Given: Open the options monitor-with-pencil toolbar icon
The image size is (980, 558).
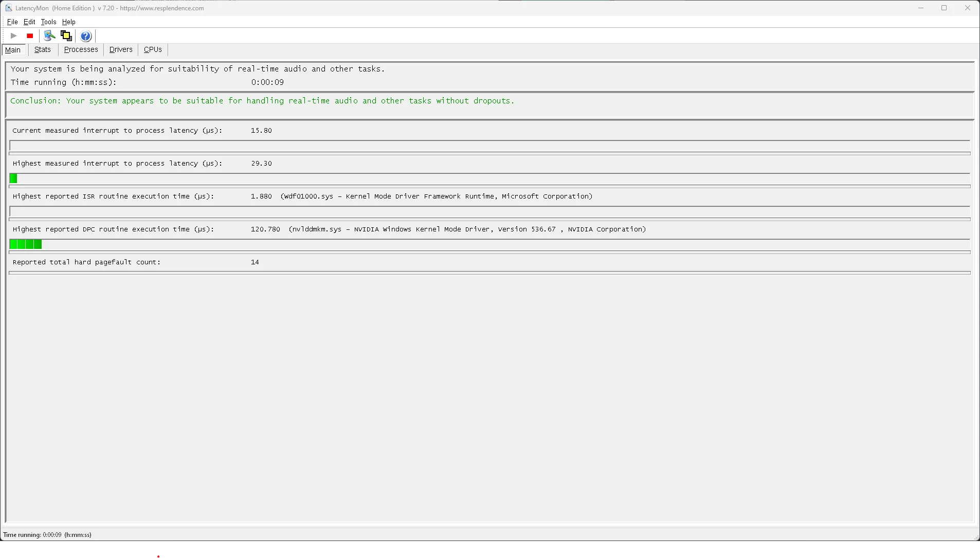Looking at the screenshot, I should pos(49,36).
